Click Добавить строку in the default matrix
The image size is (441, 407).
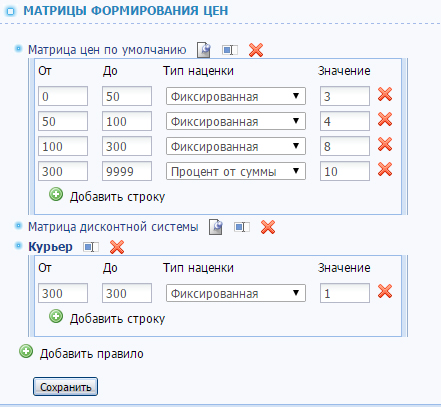[107, 196]
